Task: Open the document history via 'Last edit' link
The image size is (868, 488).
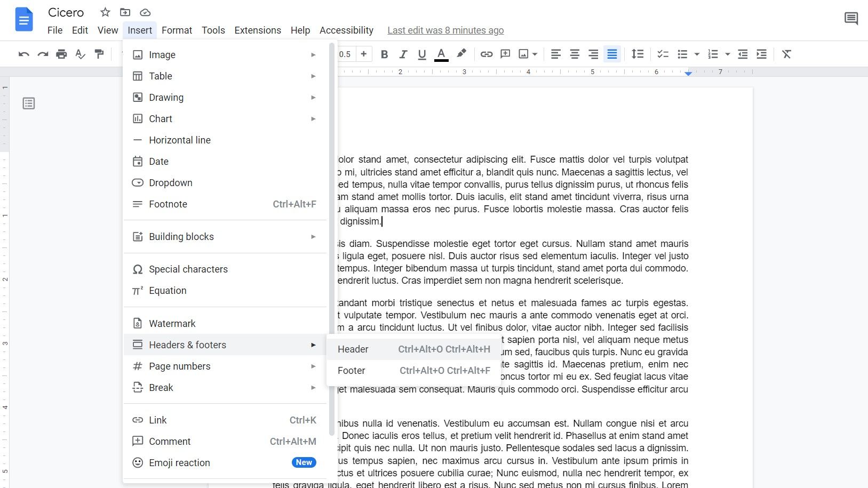Action: pos(445,30)
